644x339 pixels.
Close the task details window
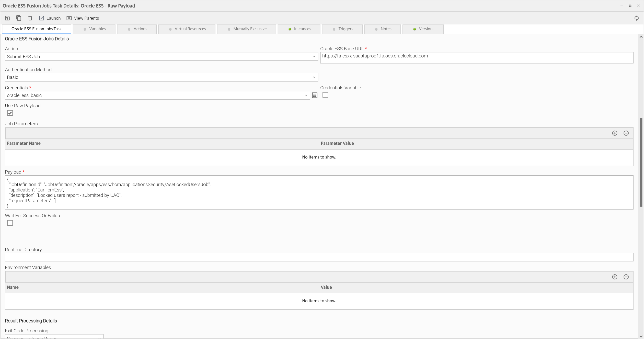tap(638, 6)
